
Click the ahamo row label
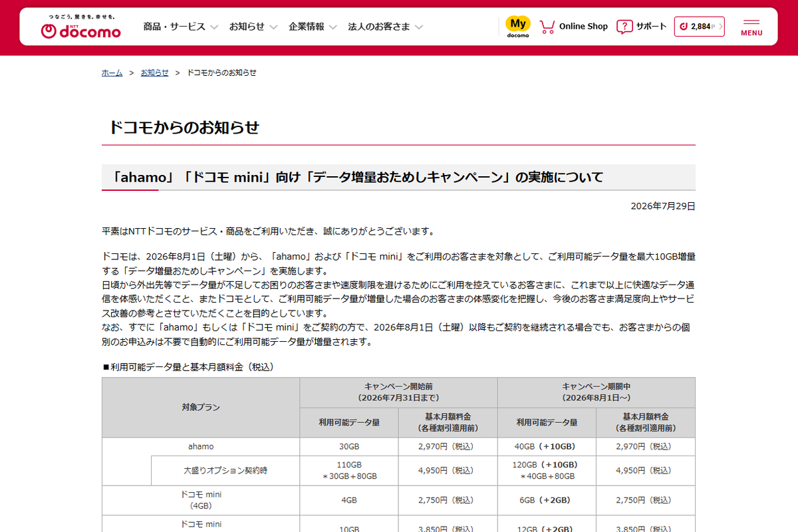click(x=201, y=446)
